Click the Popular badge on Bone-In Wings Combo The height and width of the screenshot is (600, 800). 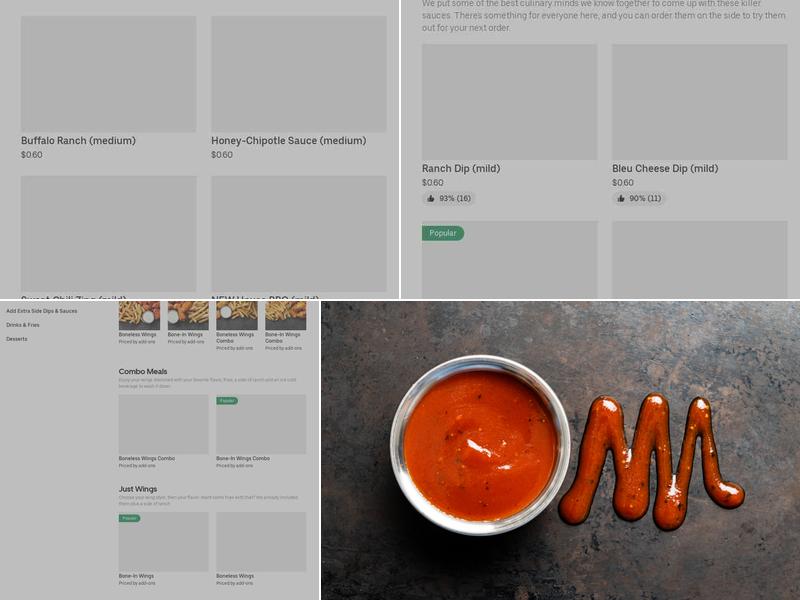tap(227, 401)
